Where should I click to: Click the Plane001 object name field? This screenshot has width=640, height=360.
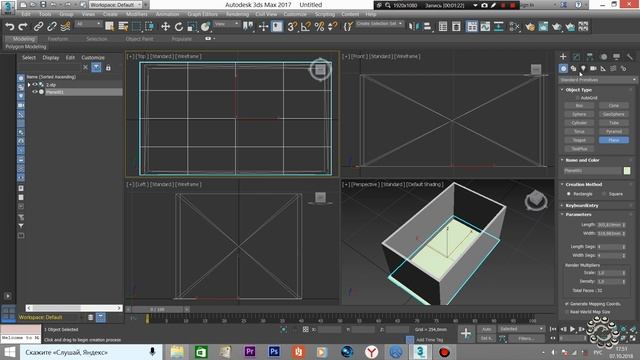592,171
